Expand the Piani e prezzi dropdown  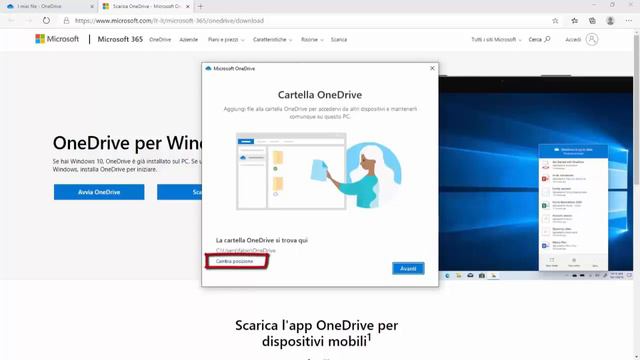coord(226,40)
